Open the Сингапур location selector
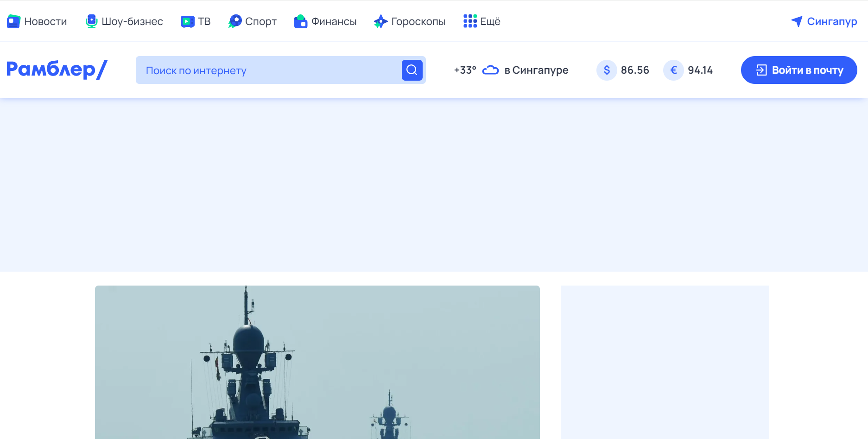This screenshot has width=868, height=439. click(824, 21)
